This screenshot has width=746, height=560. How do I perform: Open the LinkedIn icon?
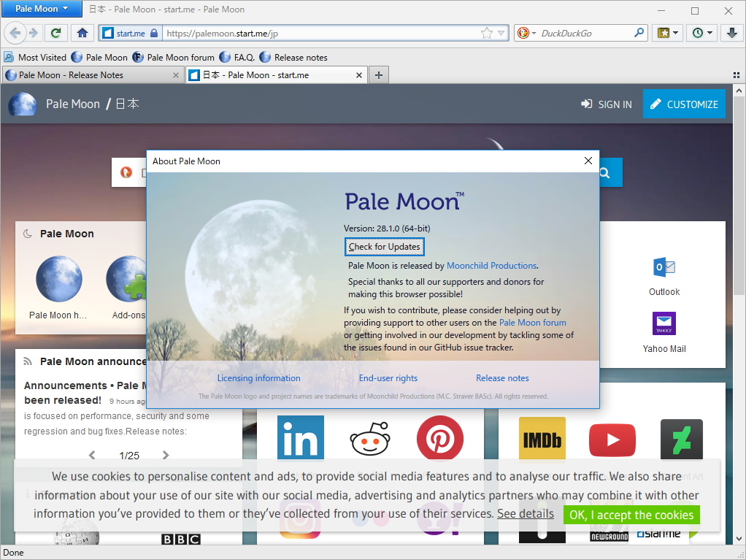pos(300,438)
